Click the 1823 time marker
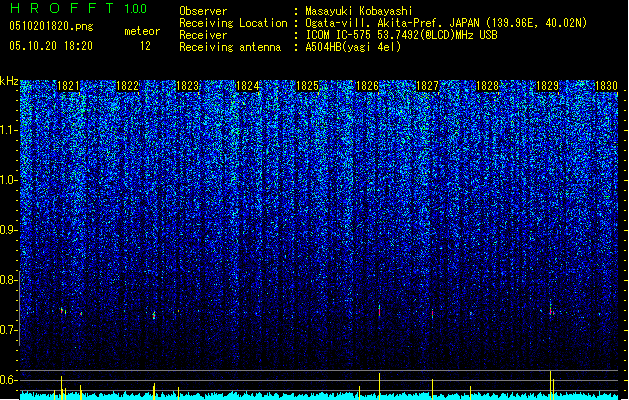This screenshot has height=400, width=629. pos(187,86)
